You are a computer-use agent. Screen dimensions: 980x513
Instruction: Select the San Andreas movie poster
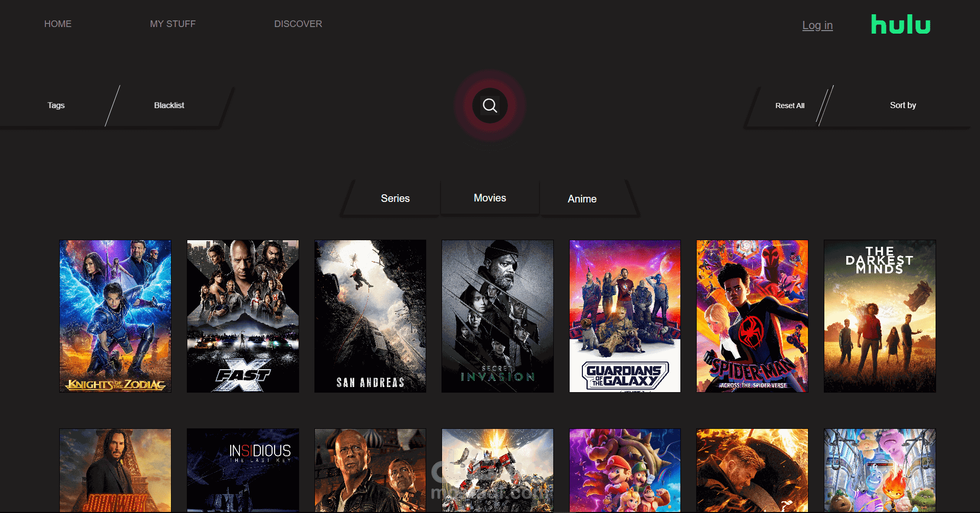[x=370, y=316]
